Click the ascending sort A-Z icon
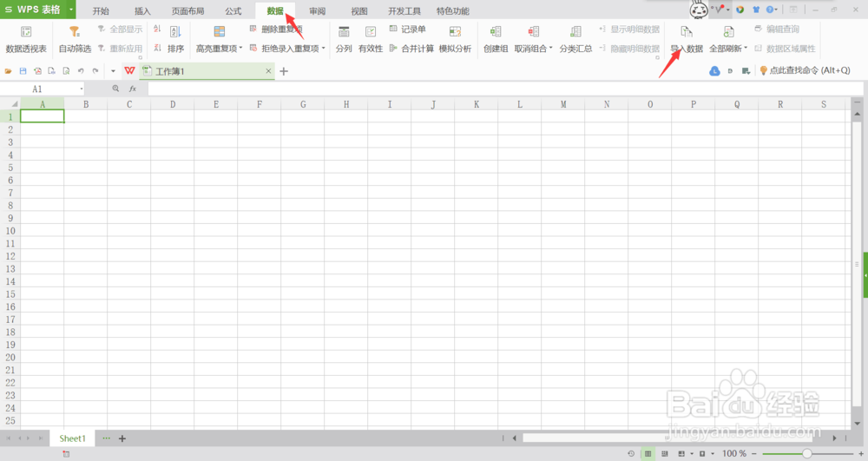This screenshot has width=868, height=461. tap(157, 29)
